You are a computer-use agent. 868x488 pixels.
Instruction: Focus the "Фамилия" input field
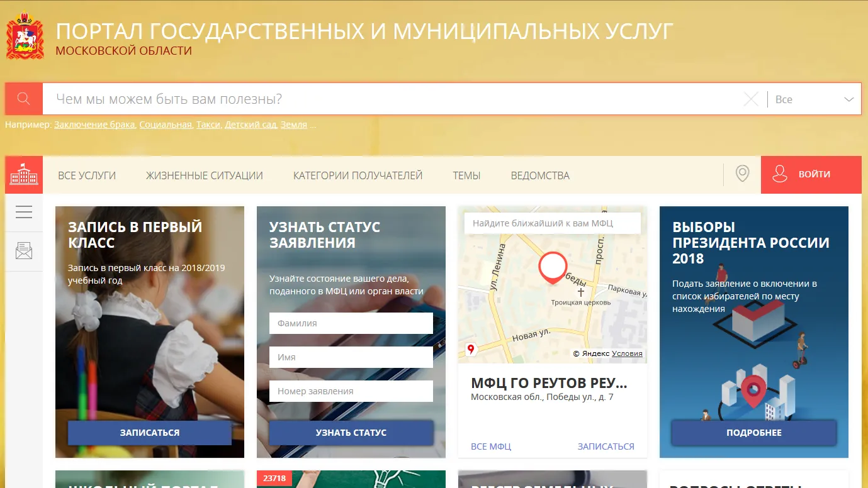pos(351,323)
